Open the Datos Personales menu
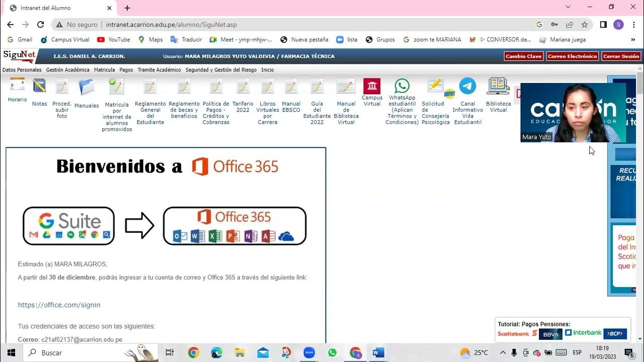This screenshot has width=644, height=362. 22,70
